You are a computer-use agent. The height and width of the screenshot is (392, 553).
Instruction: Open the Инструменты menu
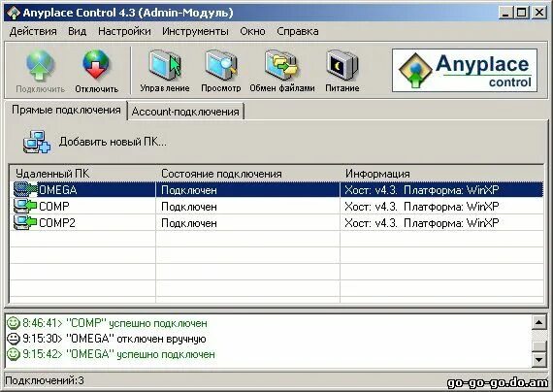(195, 31)
